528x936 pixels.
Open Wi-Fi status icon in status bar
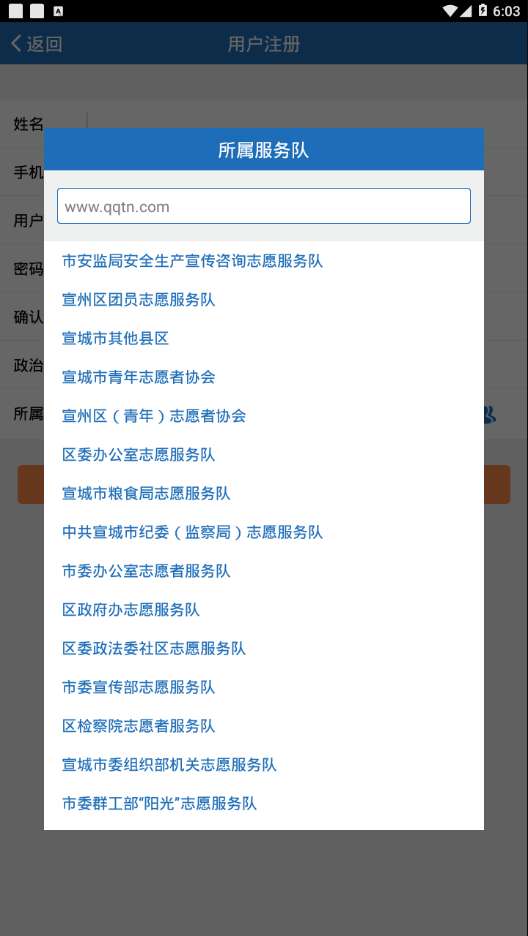coord(450,11)
